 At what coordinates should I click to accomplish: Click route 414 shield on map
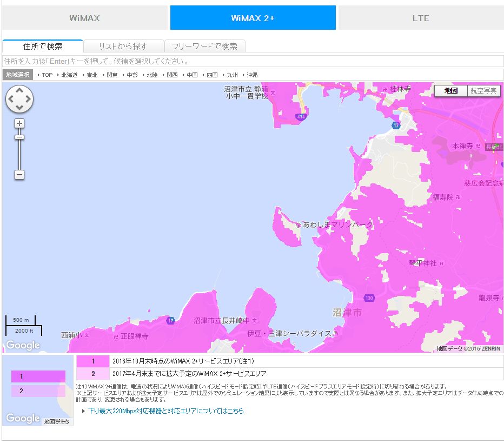(301, 117)
